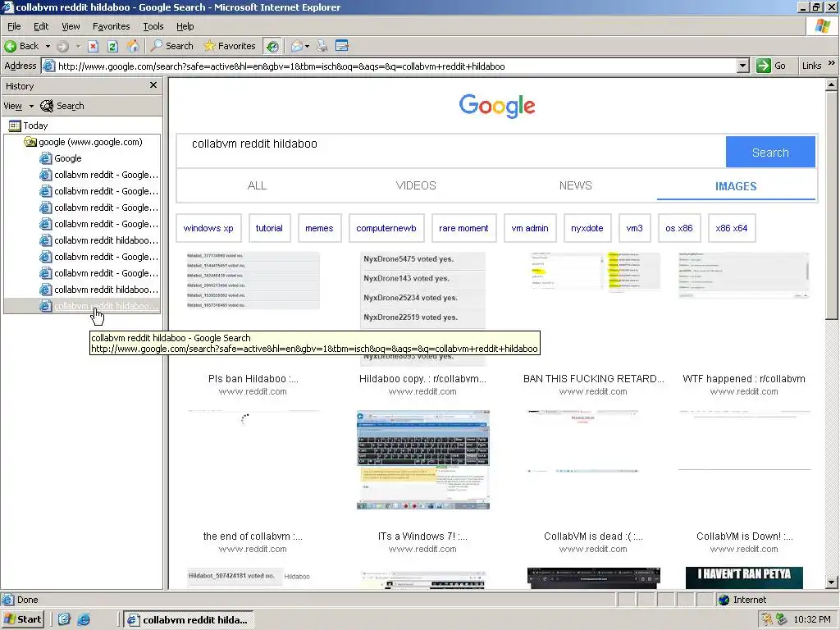The image size is (840, 630).
Task: Open the Back button history dropdown
Action: coord(48,46)
